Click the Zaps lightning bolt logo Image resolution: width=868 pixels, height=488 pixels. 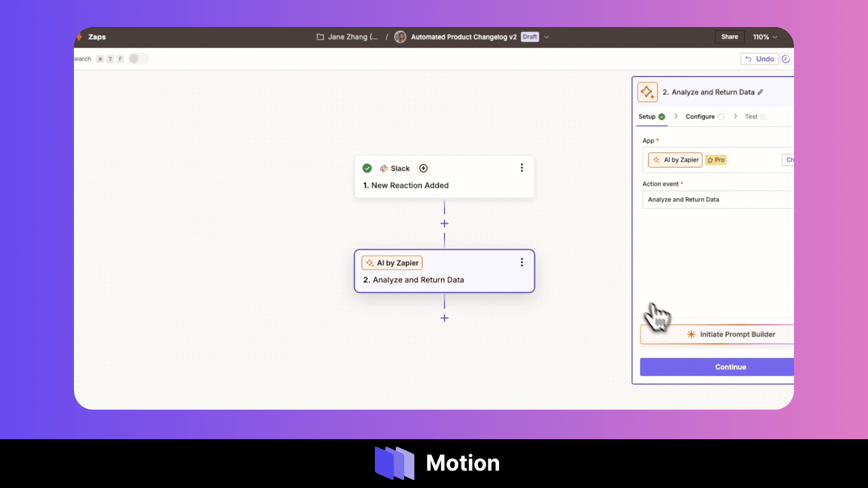tap(79, 37)
